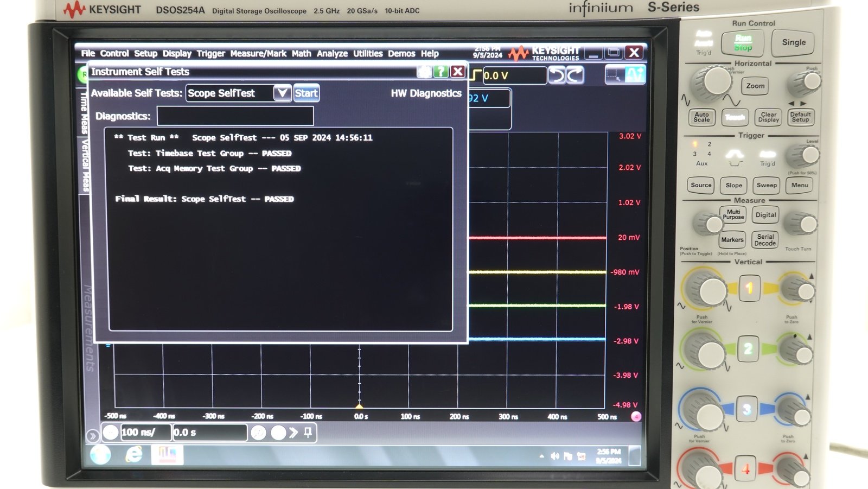Click the Zoom button in Horizontal section
This screenshot has height=489, width=868.
click(755, 86)
